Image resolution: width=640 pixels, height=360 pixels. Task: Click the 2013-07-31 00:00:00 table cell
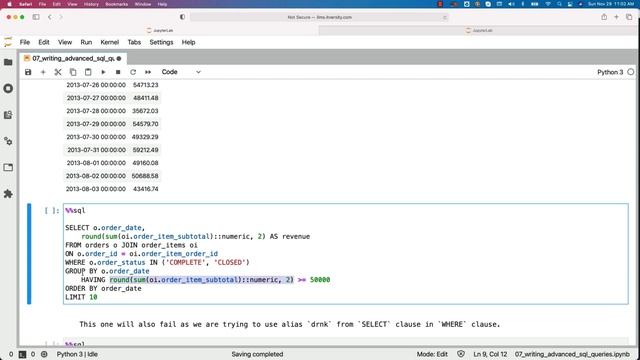(96, 150)
